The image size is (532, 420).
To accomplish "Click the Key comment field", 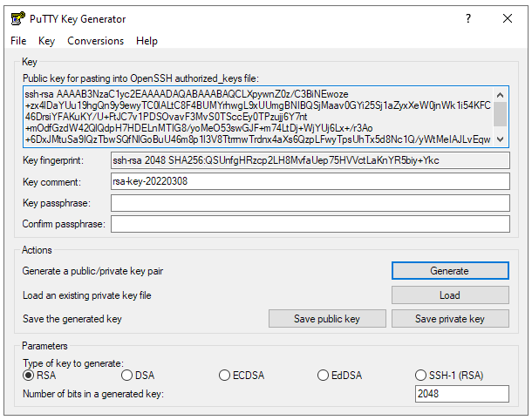I will pyautogui.click(x=310, y=181).
